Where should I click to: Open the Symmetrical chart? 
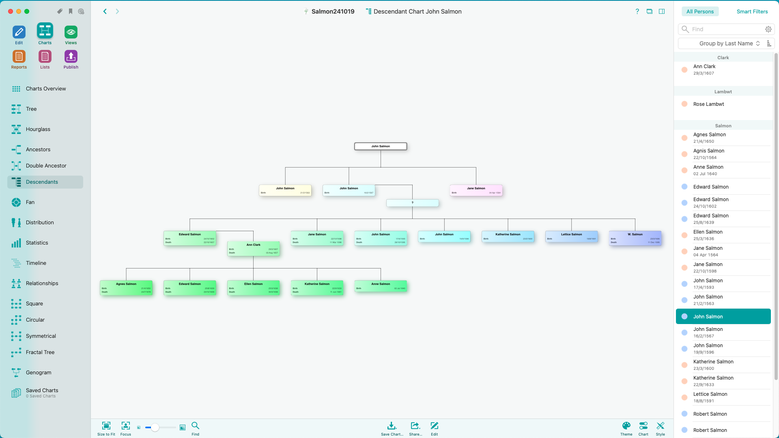(x=45, y=336)
